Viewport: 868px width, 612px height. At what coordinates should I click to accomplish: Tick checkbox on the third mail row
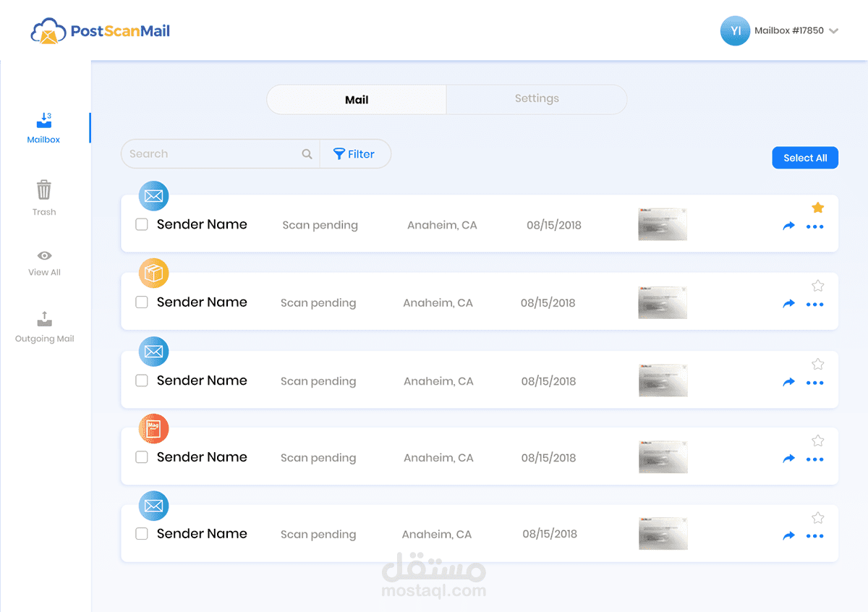coord(142,381)
